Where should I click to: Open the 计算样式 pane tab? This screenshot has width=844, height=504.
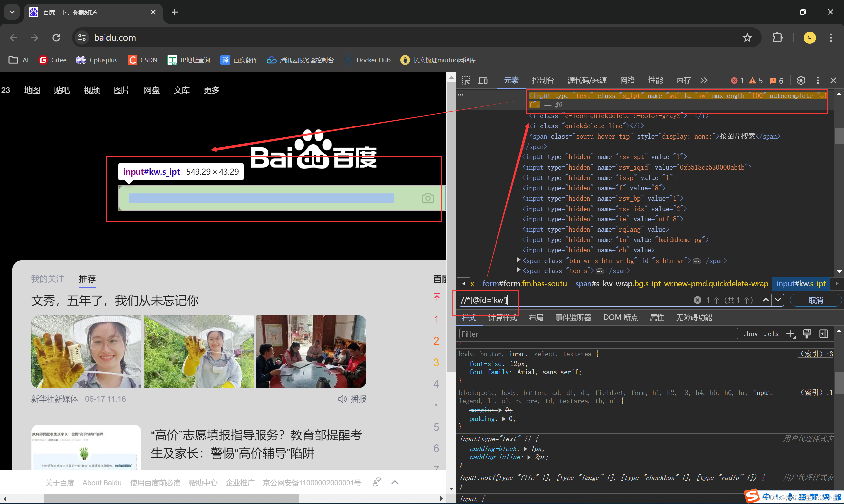point(502,318)
